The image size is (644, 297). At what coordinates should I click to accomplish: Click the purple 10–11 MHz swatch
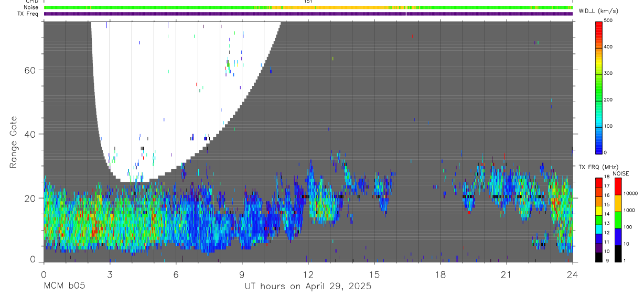(x=598, y=248)
